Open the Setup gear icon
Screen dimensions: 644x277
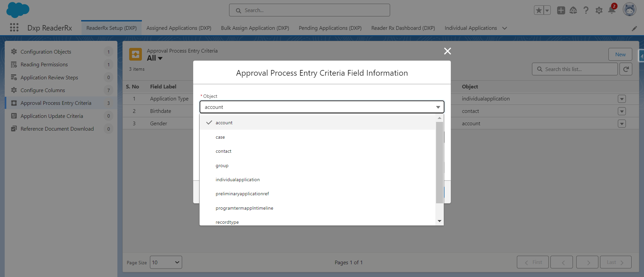coord(599,10)
